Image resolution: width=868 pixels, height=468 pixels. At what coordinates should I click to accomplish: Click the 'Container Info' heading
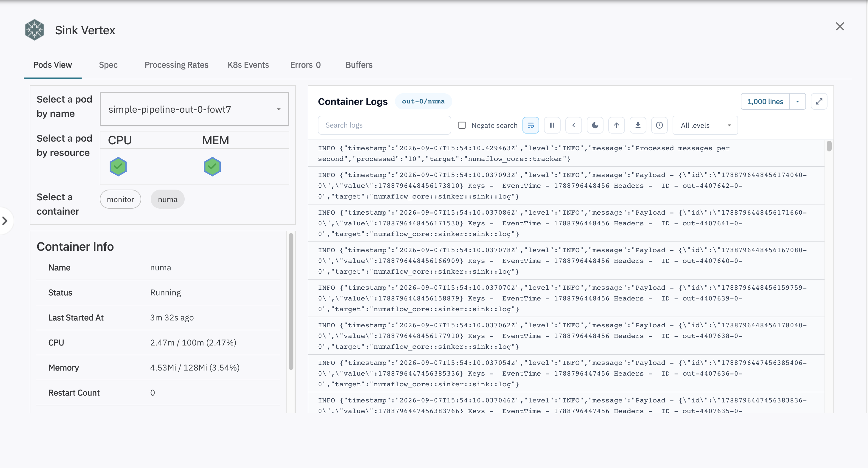[75, 247]
